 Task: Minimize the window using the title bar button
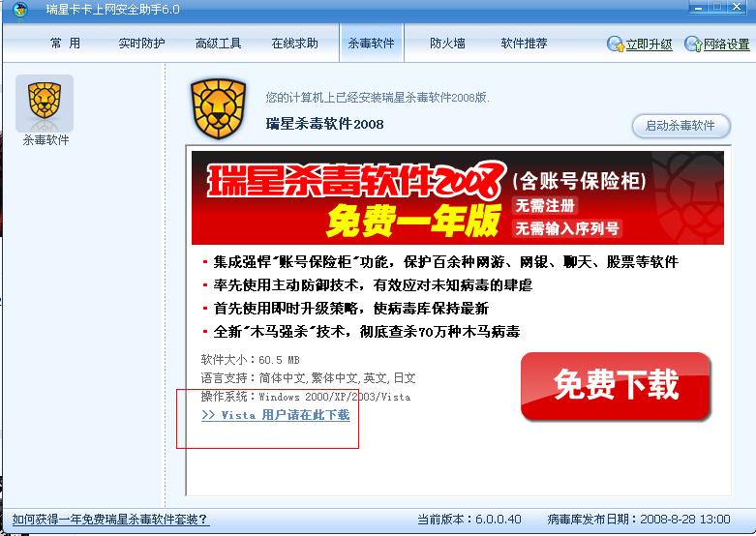coord(698,7)
